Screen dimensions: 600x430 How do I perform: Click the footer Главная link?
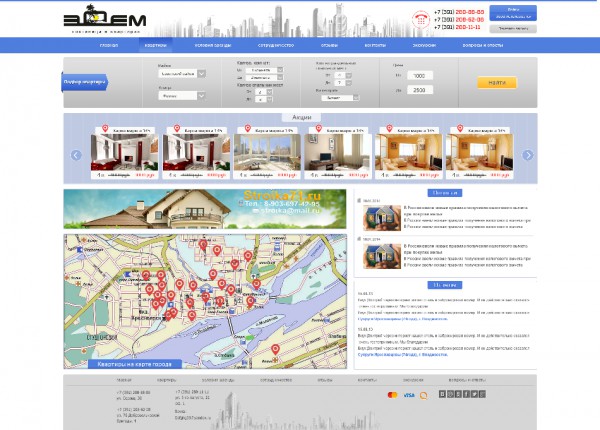click(x=124, y=380)
